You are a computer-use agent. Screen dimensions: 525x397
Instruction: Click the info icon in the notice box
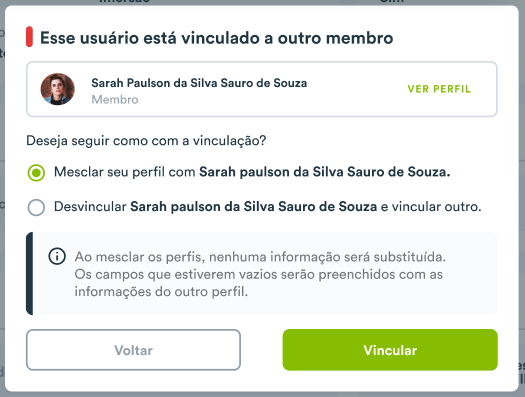[x=57, y=257]
